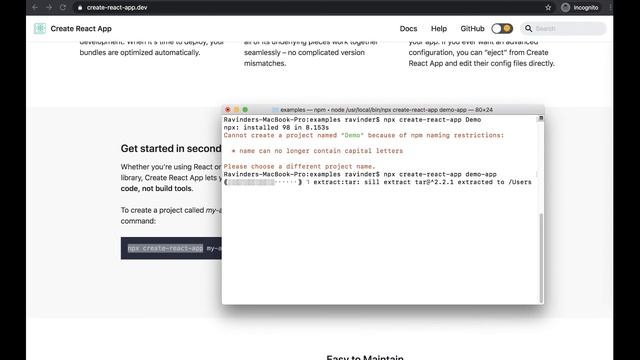Click the search magnifier icon

point(529,29)
